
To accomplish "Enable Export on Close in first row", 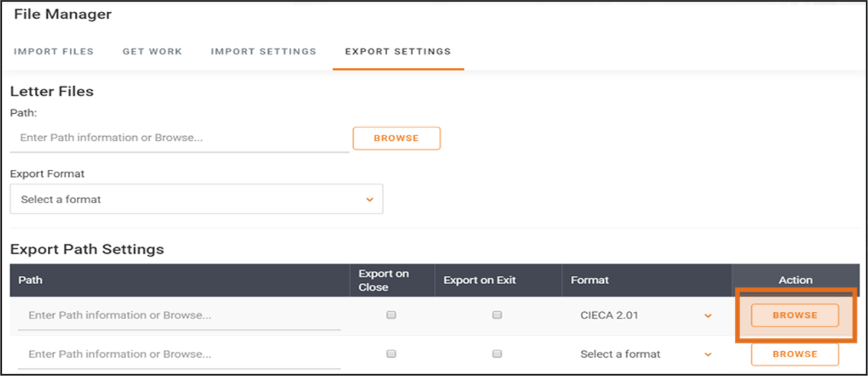I will (x=391, y=315).
